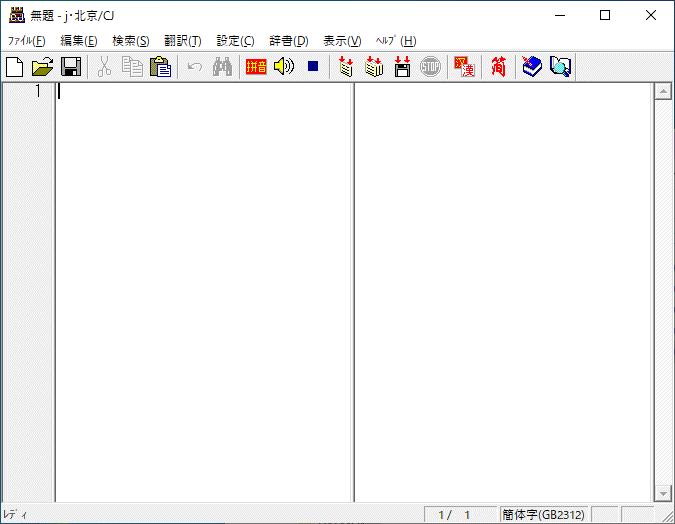Look up a word with the magnifier book icon
The width and height of the screenshot is (675, 524).
coord(560,67)
